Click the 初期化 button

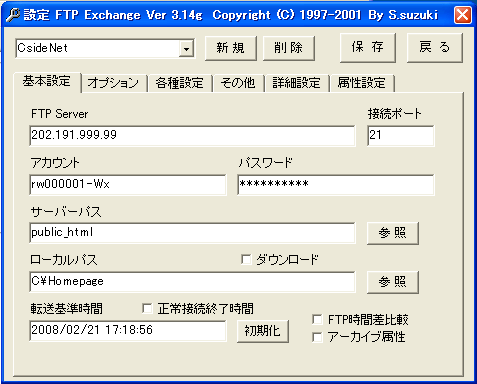[x=263, y=331]
